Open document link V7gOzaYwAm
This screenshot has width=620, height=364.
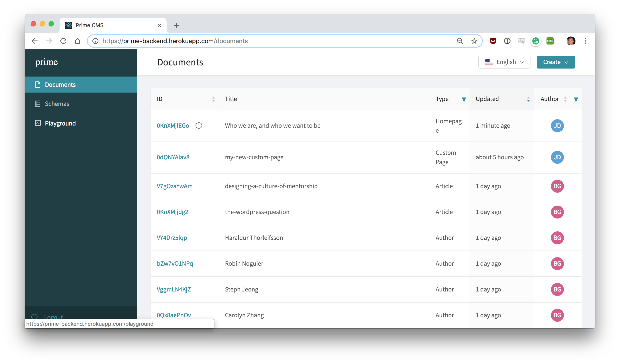point(174,186)
